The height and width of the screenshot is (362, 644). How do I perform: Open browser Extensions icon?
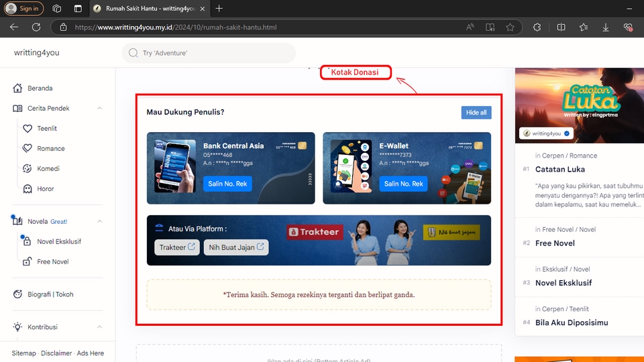[537, 27]
